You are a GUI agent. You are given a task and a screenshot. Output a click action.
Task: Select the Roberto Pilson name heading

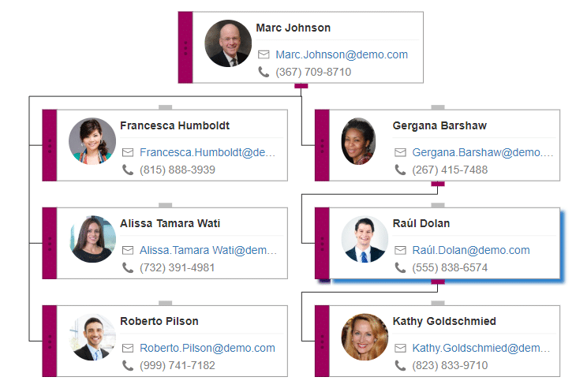[x=159, y=321]
